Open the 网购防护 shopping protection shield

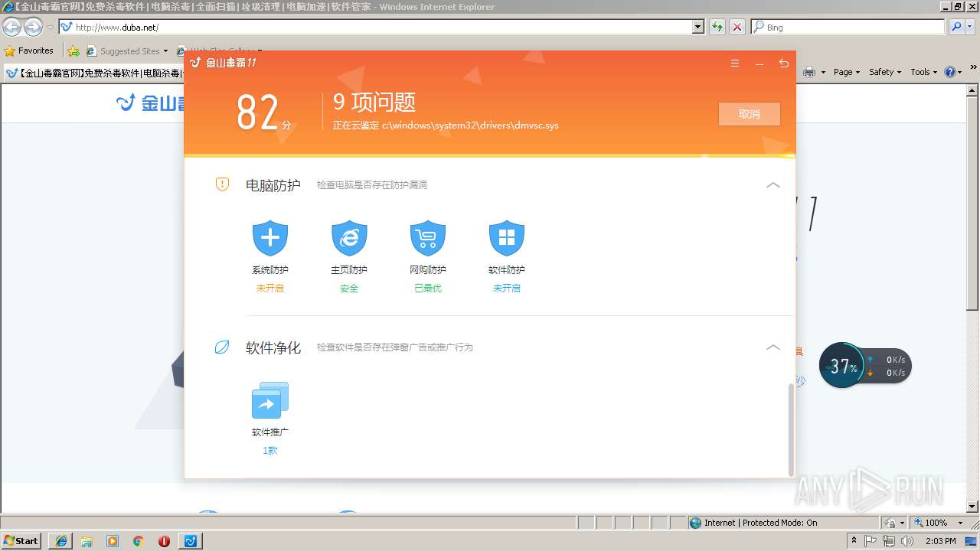(428, 238)
